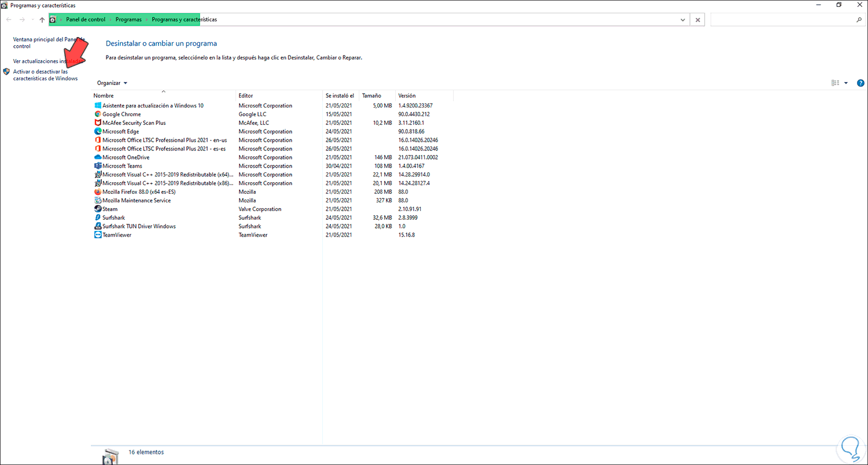Click the Visual C++ (x86) icon

pos(98,183)
